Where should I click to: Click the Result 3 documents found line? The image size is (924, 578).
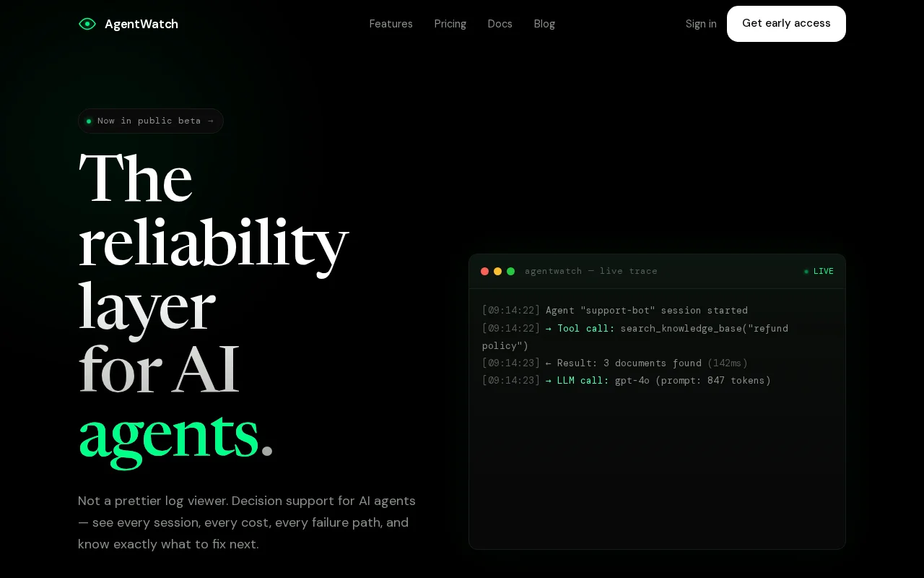coord(615,363)
